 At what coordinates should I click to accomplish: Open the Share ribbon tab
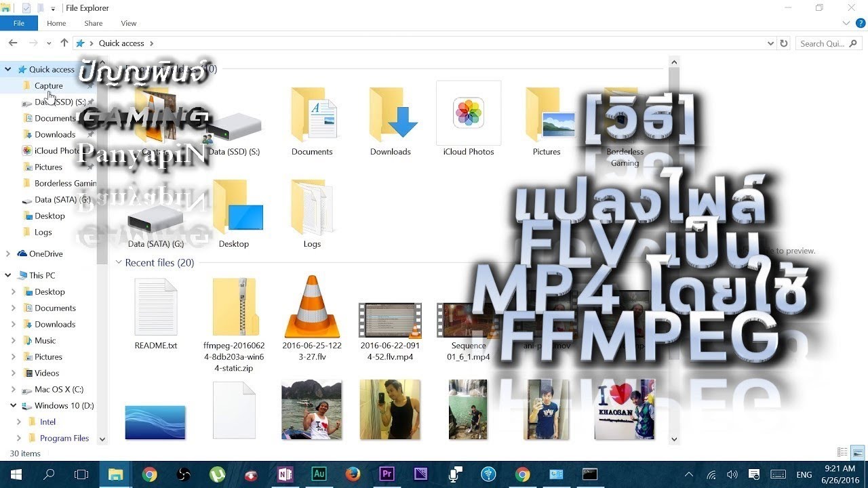pos(94,23)
